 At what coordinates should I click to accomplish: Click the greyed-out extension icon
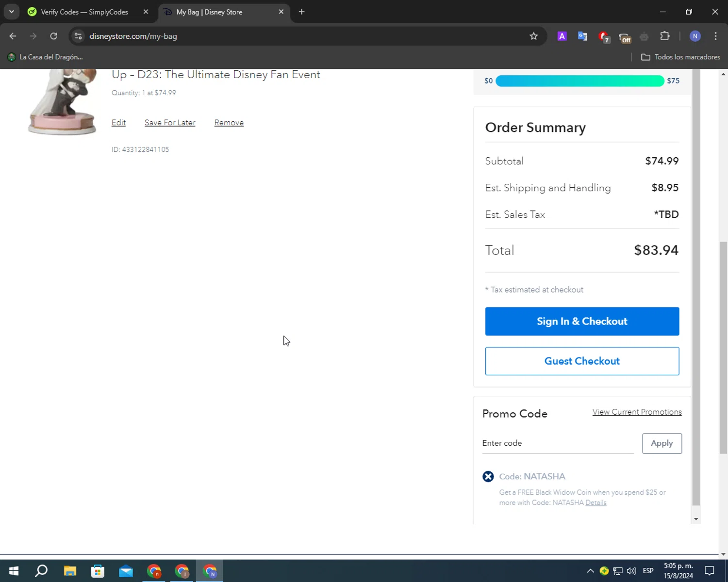tap(644, 36)
